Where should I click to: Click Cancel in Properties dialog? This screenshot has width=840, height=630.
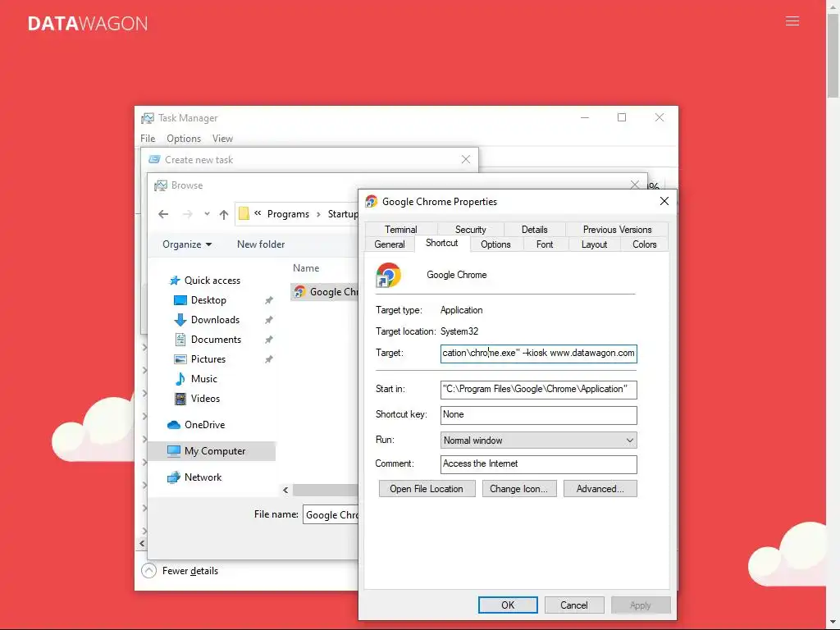coord(573,605)
